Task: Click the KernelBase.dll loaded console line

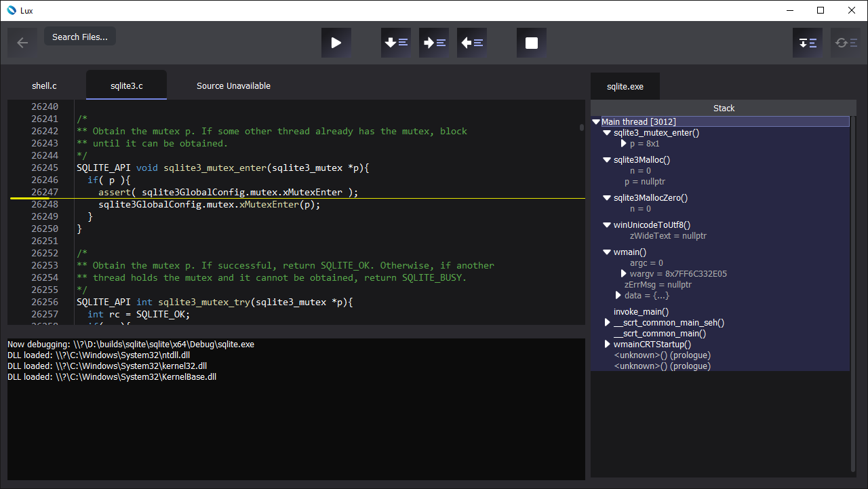Action: tap(112, 377)
